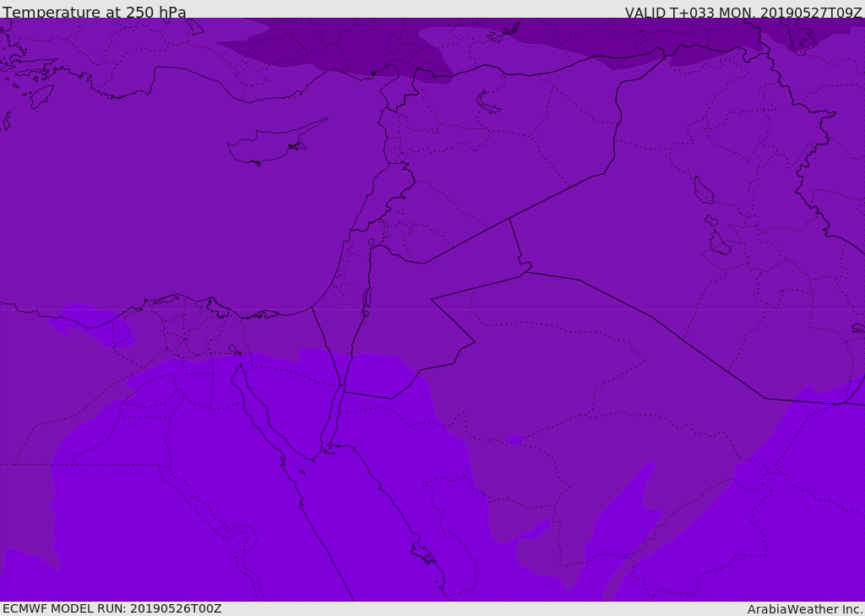Click the 'VALID T+033 MON. 20190527T09Z' label
This screenshot has width=865, height=616.
click(743, 13)
